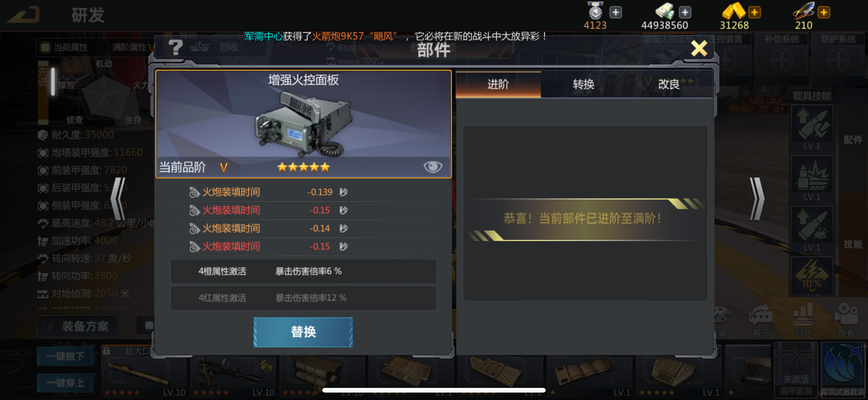Go to previous component with left chevron
The height and width of the screenshot is (400, 868).
pyautogui.click(x=118, y=199)
